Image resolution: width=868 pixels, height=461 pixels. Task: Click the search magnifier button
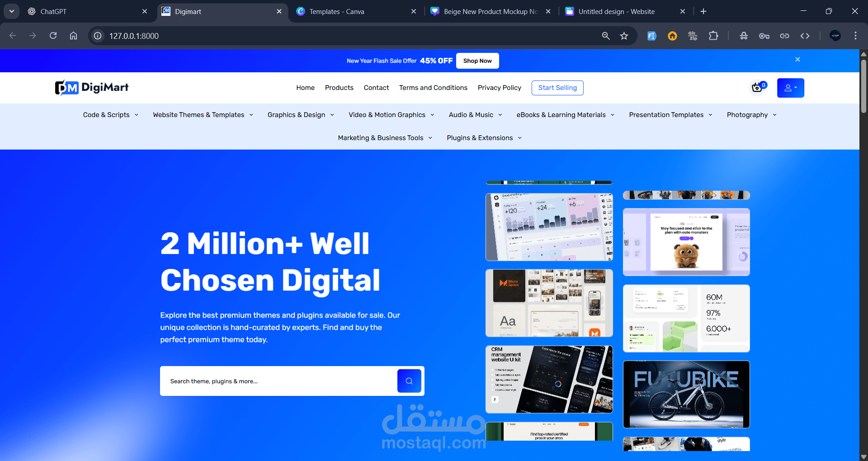click(409, 381)
